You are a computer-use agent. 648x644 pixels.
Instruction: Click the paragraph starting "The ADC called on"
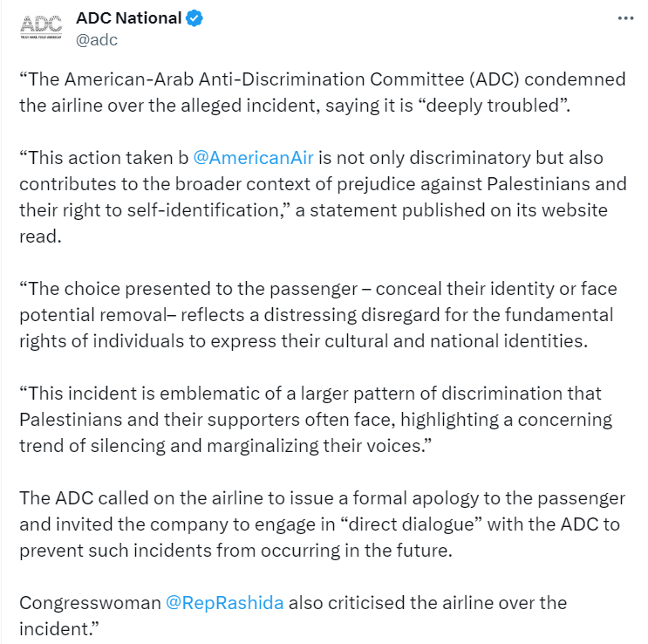[x=323, y=524]
